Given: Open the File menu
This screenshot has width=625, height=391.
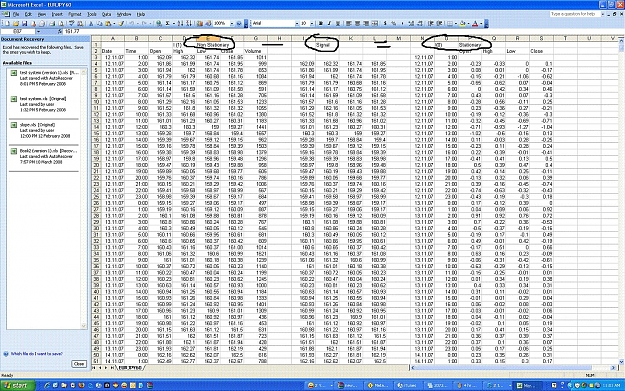Looking at the screenshot, I should pyautogui.click(x=16, y=14).
